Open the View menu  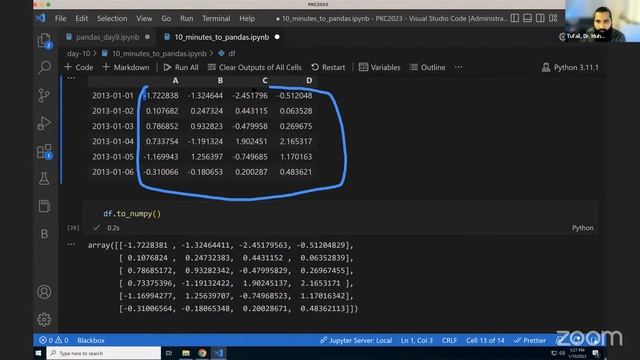144,18
